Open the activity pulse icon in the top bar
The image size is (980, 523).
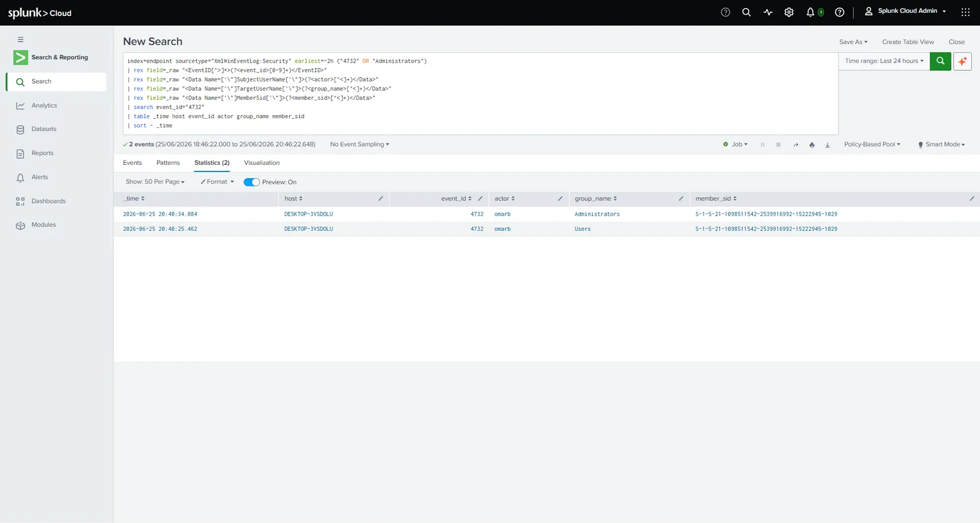767,12
